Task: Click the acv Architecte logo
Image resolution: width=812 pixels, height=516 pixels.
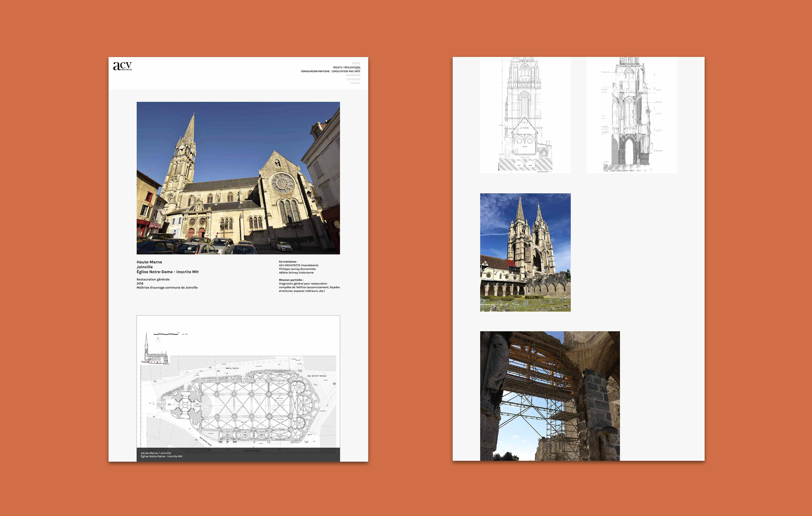Action: point(122,66)
